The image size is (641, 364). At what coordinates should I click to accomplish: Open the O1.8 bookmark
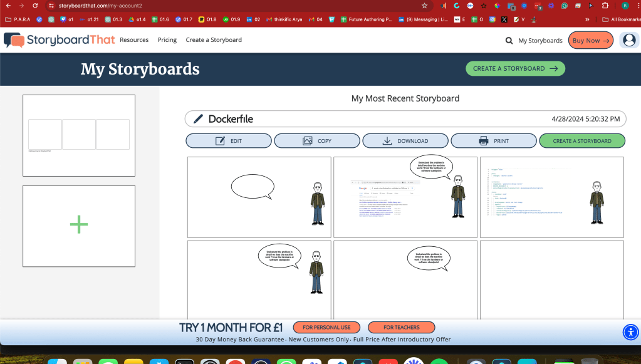(x=207, y=19)
